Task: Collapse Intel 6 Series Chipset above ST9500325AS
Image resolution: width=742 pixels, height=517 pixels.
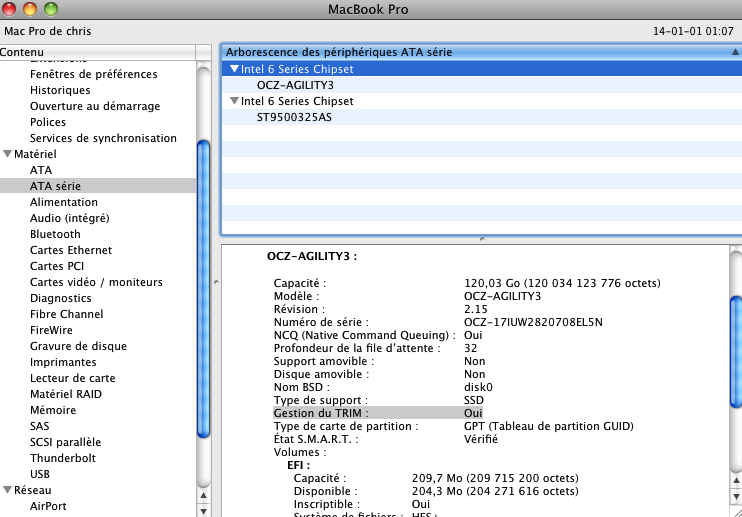Action: (234, 101)
